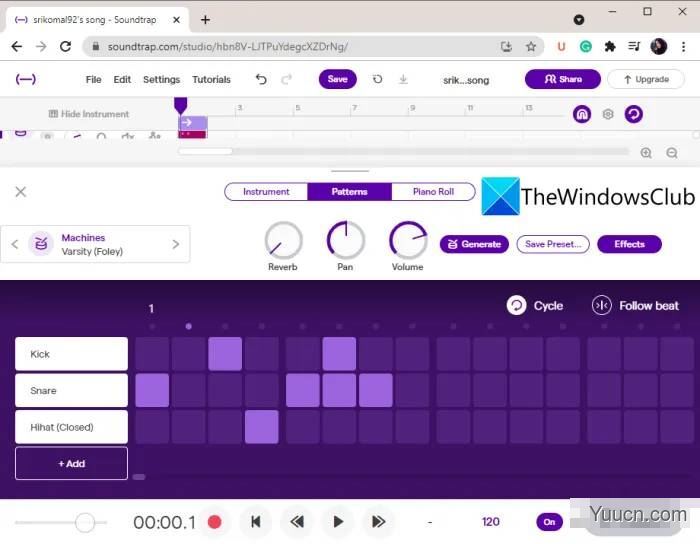
Task: Select the Kick drum row label
Action: tap(71, 354)
